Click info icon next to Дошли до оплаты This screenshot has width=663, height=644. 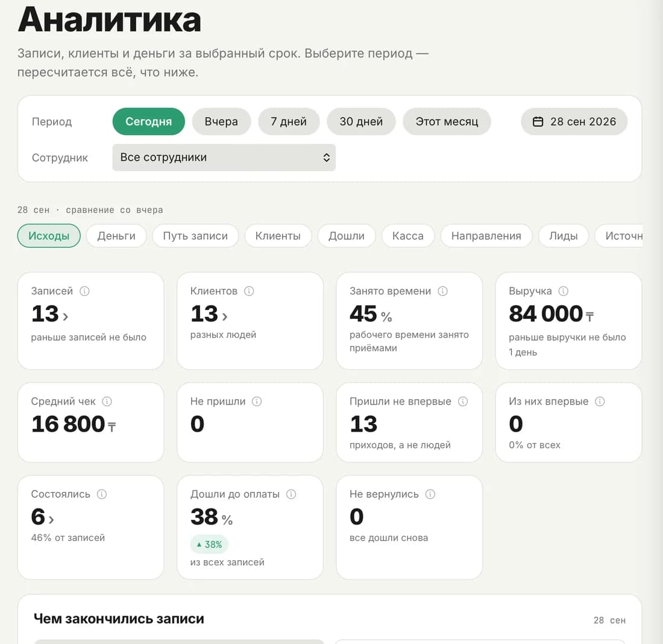coord(291,494)
